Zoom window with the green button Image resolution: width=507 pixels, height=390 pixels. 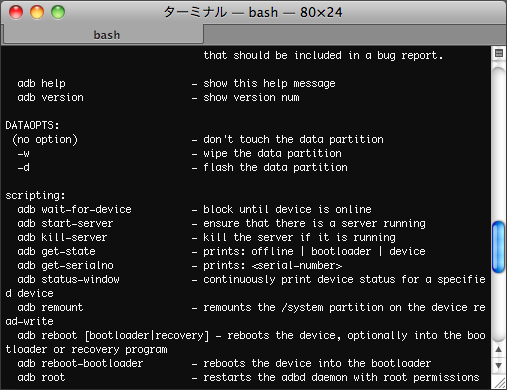coord(58,12)
